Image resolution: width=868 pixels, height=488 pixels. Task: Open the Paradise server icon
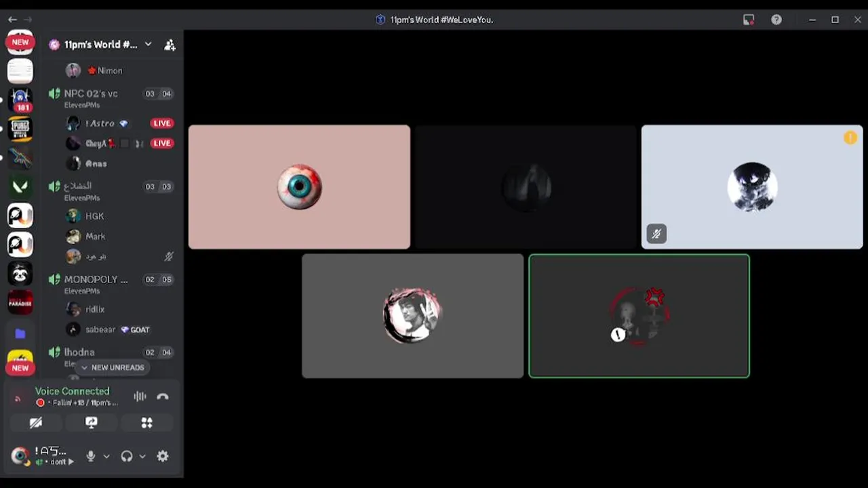[20, 302]
